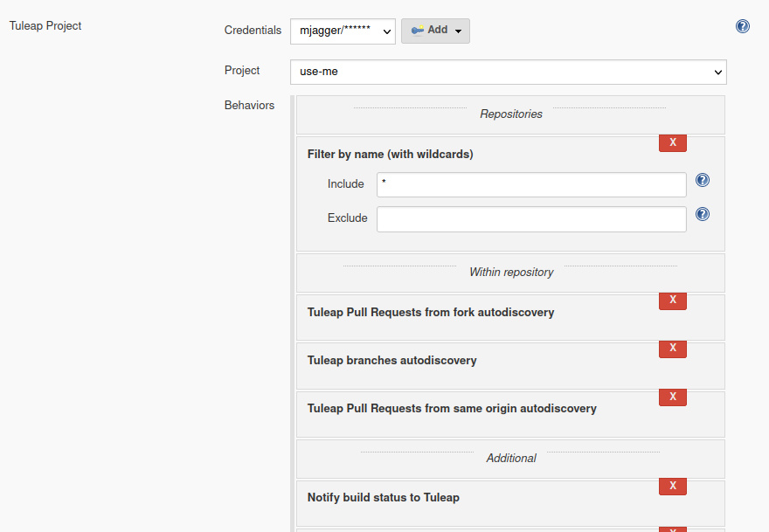The image size is (769, 532).
Task: Remove the Filter by name behavior
Action: pos(672,142)
